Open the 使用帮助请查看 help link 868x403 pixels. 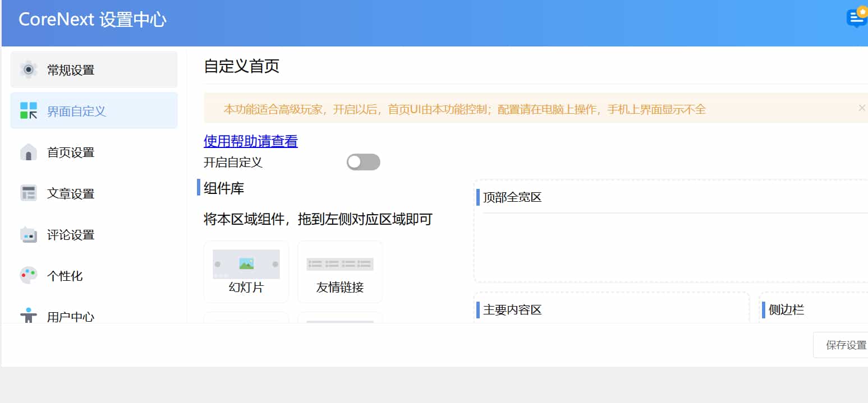(250, 141)
